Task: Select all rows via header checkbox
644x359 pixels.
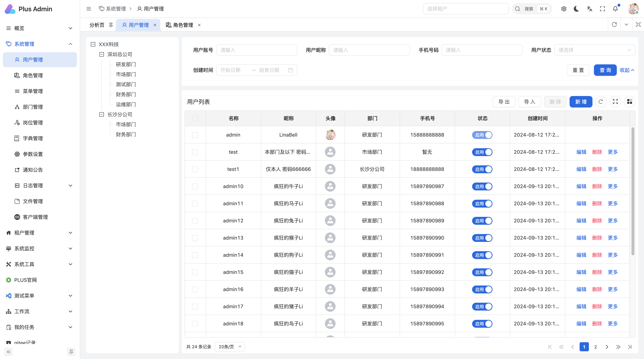Action: 195,118
